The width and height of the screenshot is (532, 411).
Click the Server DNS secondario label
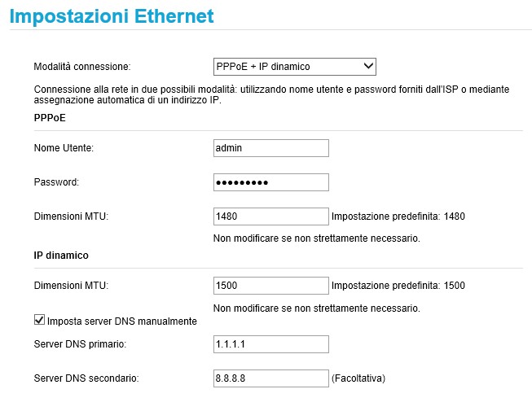86,378
